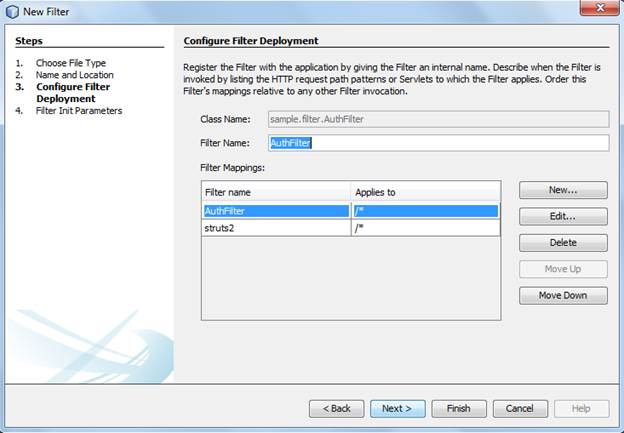Click Filter Init Parameters step
The width and height of the screenshot is (624, 433).
coord(79,111)
